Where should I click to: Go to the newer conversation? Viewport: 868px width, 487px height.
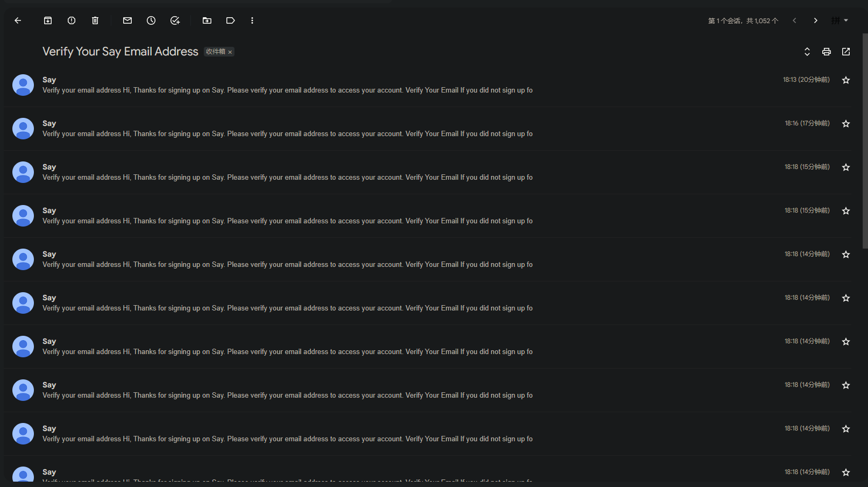pos(794,20)
